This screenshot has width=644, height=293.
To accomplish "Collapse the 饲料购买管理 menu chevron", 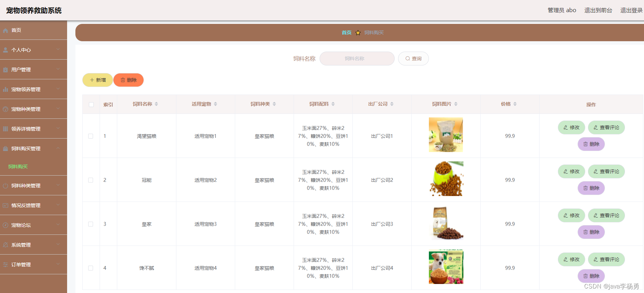I will point(58,148).
